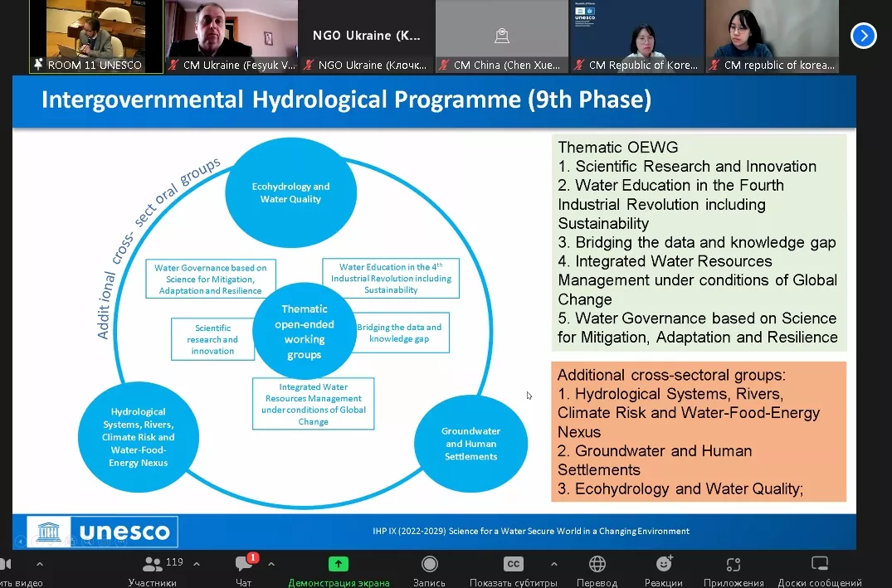This screenshot has width=892, height=588.
Task: Open the Participants panel icon
Action: pos(154,565)
